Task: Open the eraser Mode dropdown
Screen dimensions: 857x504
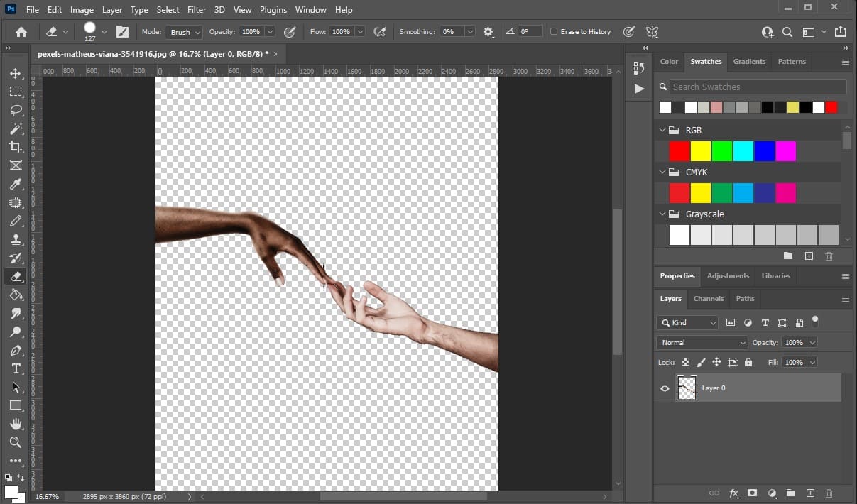Action: [x=183, y=31]
